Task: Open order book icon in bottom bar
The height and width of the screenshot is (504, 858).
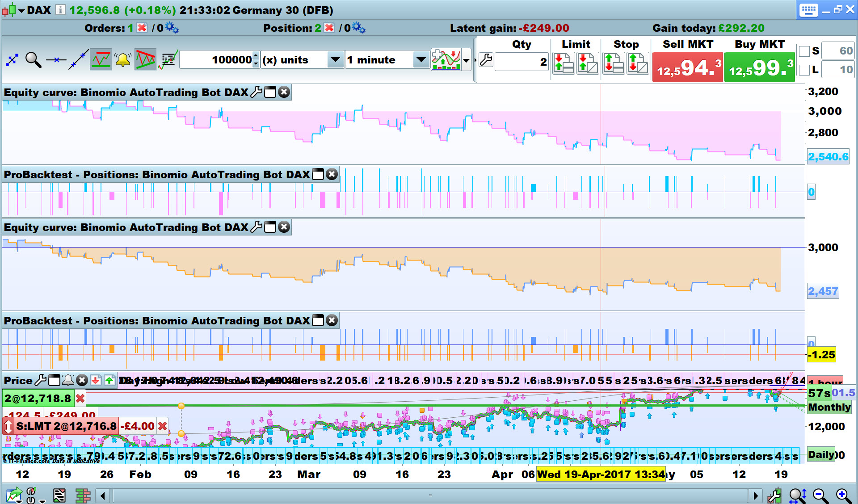Action: click(83, 495)
